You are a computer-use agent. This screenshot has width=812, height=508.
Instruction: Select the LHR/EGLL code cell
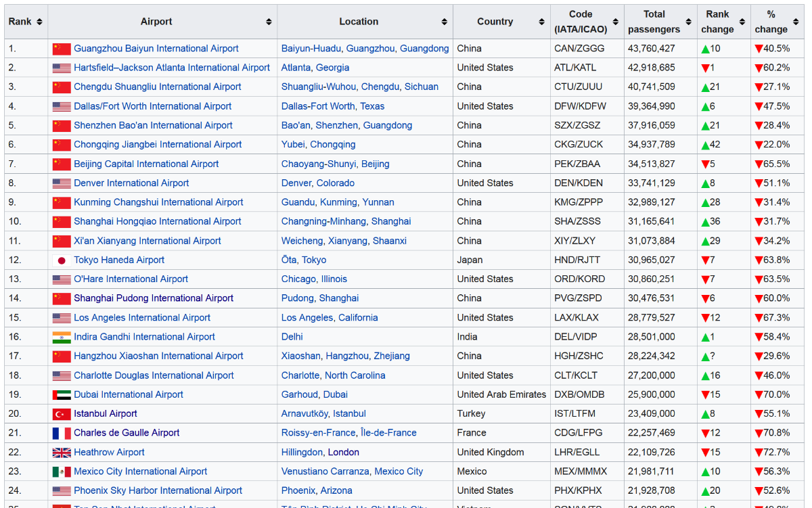(587, 452)
